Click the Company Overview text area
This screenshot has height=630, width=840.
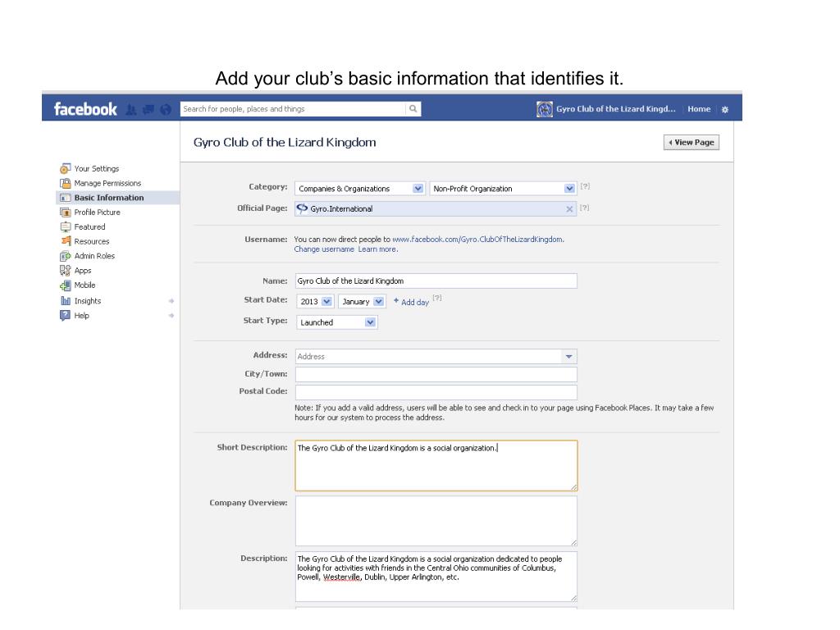tap(436, 521)
